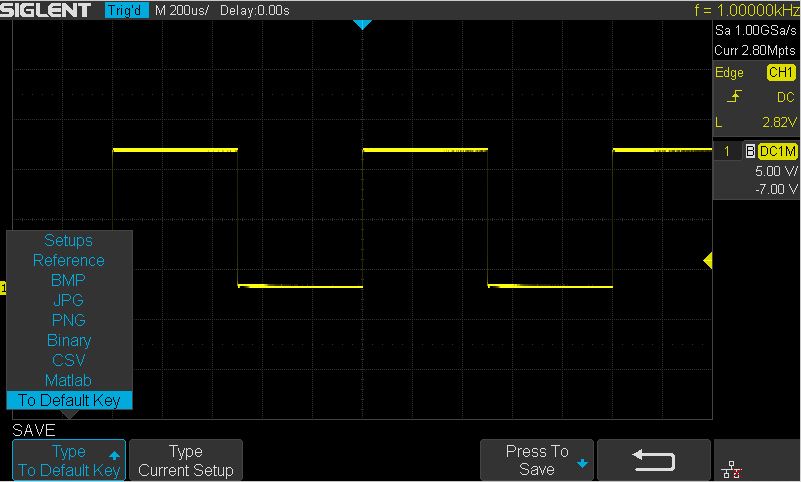Click the SIGLENT logo
801x482 pixels.
tap(49, 10)
